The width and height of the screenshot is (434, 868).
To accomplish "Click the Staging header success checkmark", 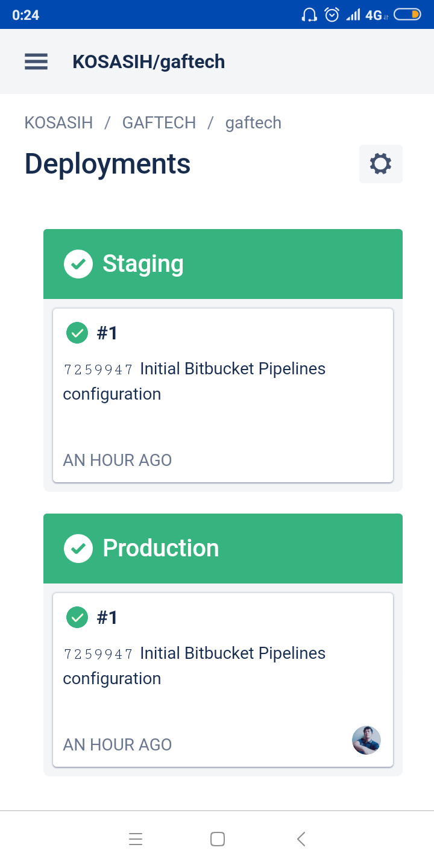I will tap(78, 264).
